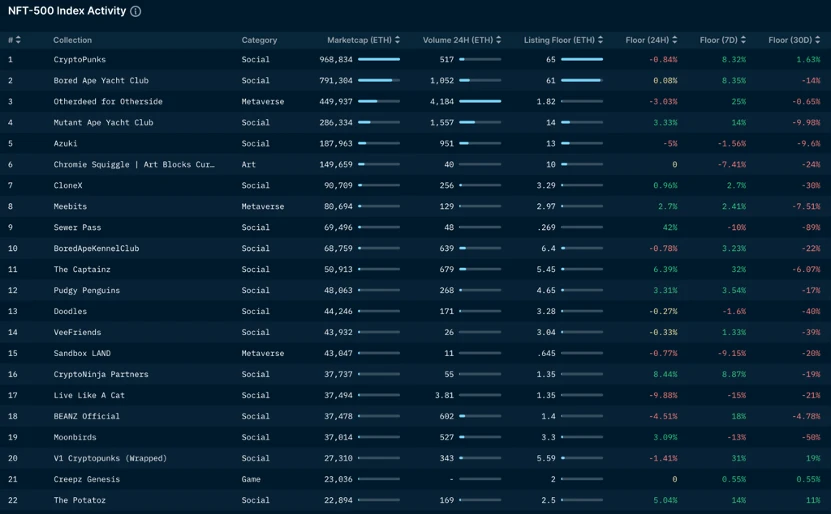Sort by Listing Floor (ETH) arrows

pyautogui.click(x=600, y=40)
